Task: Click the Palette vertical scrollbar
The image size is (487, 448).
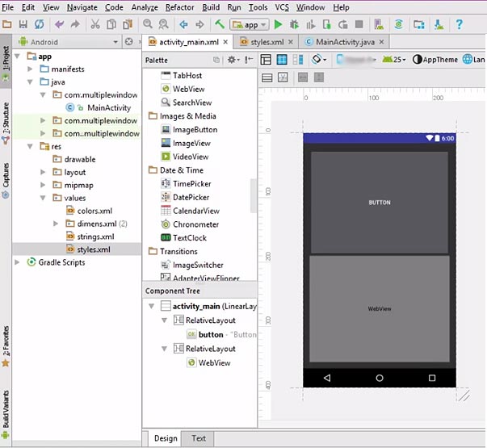Action: (254, 195)
